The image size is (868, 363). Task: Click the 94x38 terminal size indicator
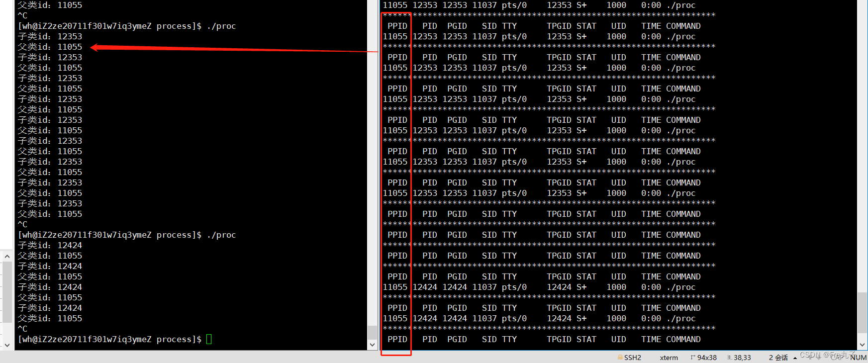(x=704, y=358)
